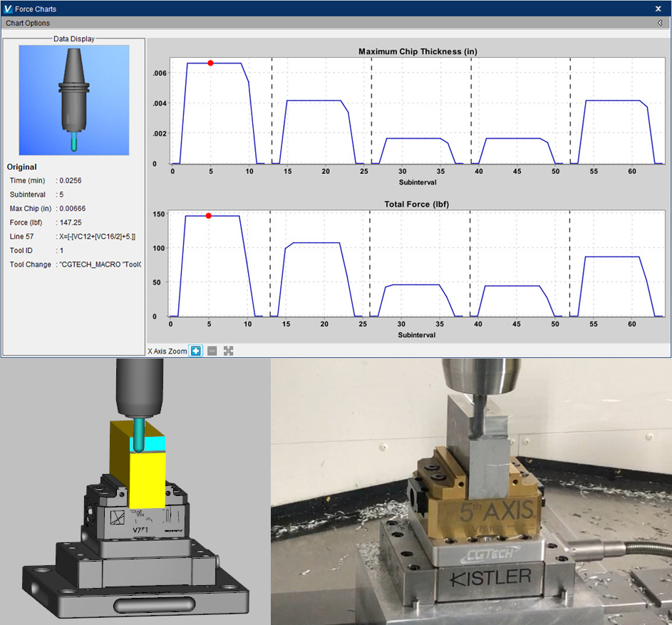Click the Total Force chart title
This screenshot has height=625, width=672.
tap(415, 204)
